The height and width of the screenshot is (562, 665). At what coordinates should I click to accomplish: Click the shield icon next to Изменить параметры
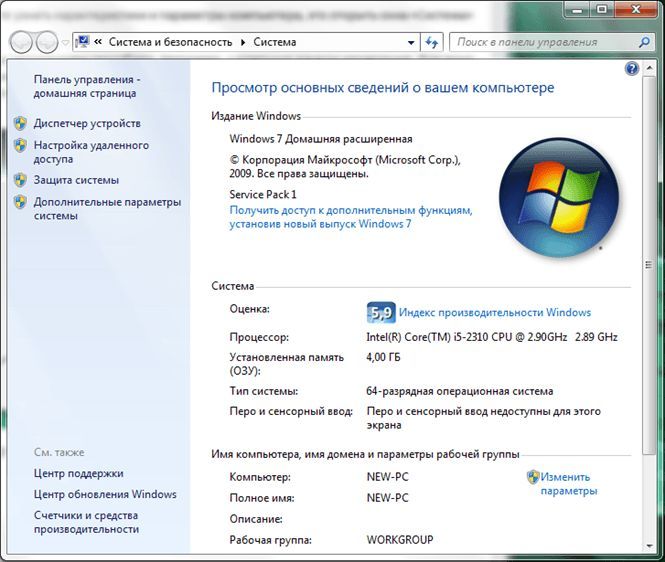pyautogui.click(x=533, y=477)
